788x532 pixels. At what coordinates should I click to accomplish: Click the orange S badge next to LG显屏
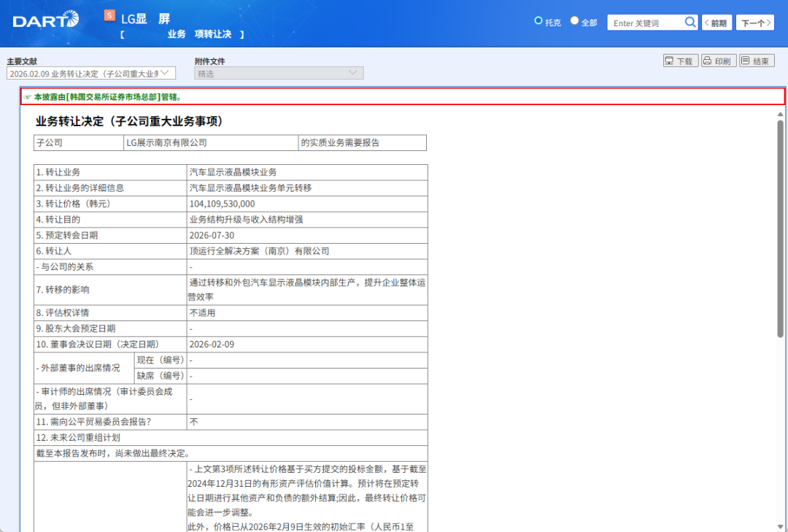pyautogui.click(x=109, y=14)
